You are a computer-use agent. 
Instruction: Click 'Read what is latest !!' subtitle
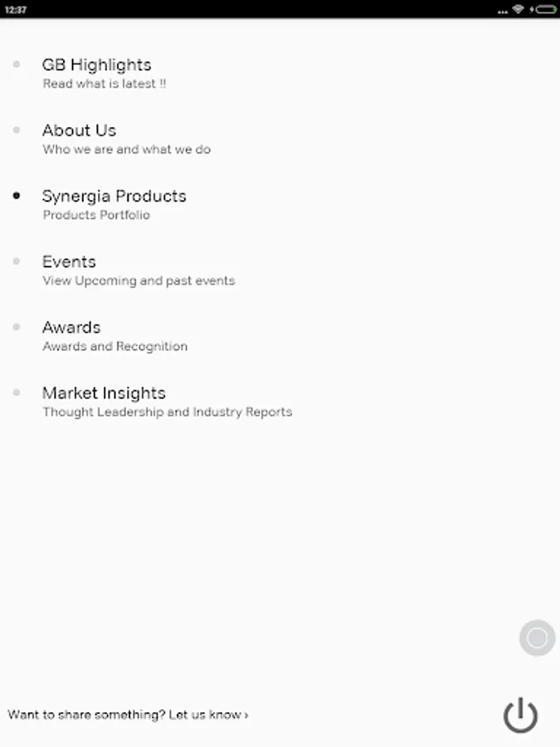(x=104, y=84)
